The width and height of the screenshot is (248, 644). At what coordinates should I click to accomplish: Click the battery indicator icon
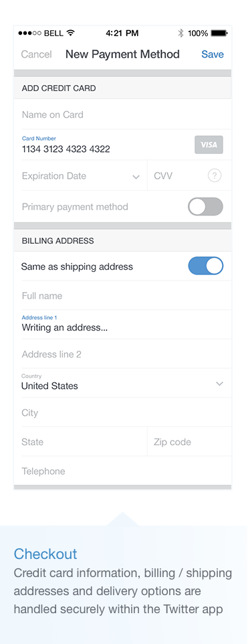(219, 33)
